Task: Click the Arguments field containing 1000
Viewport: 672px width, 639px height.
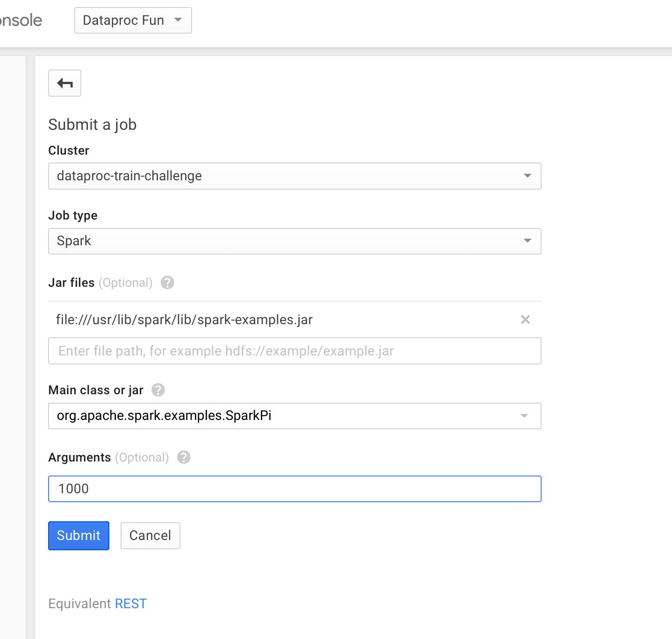Action: (x=294, y=489)
